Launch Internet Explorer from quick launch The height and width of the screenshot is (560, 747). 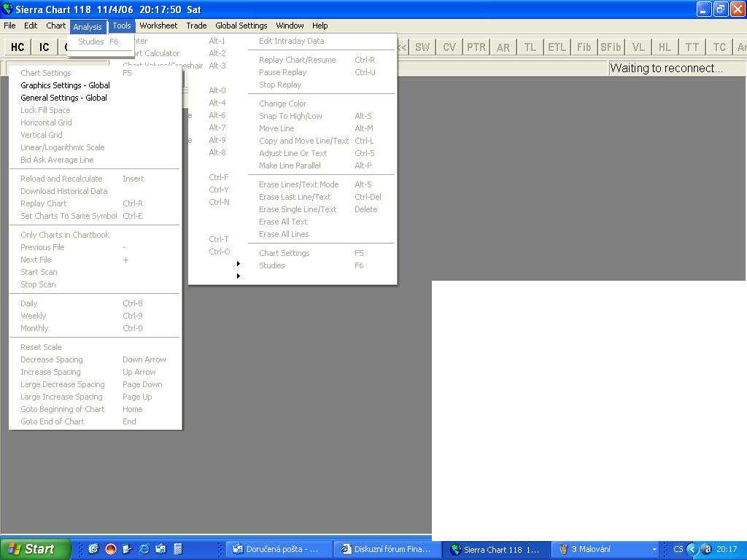(x=144, y=549)
